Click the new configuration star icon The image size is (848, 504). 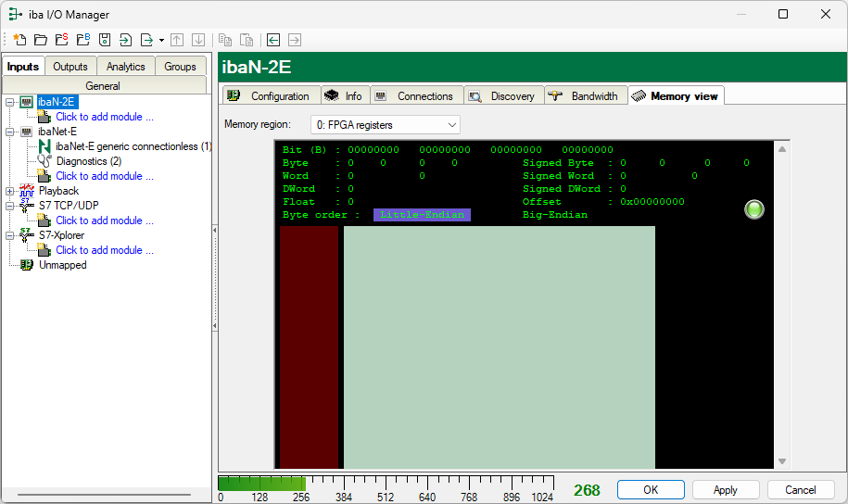[19, 40]
